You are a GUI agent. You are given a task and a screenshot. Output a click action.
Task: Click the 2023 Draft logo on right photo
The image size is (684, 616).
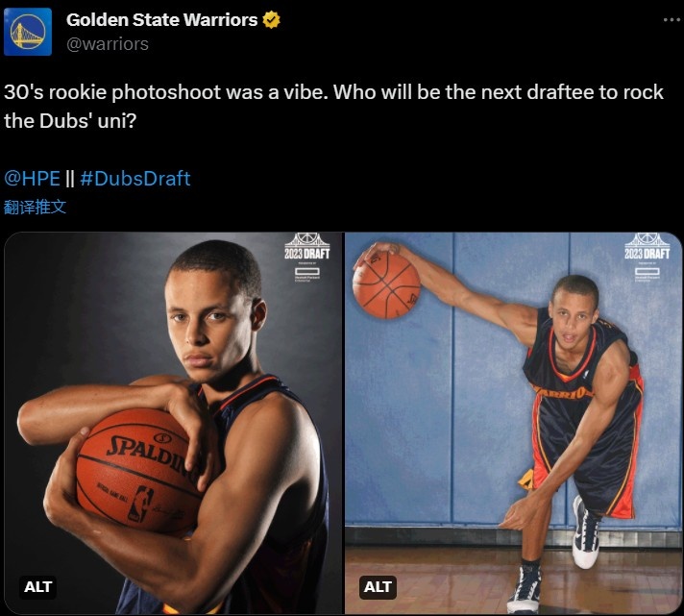coord(646,247)
